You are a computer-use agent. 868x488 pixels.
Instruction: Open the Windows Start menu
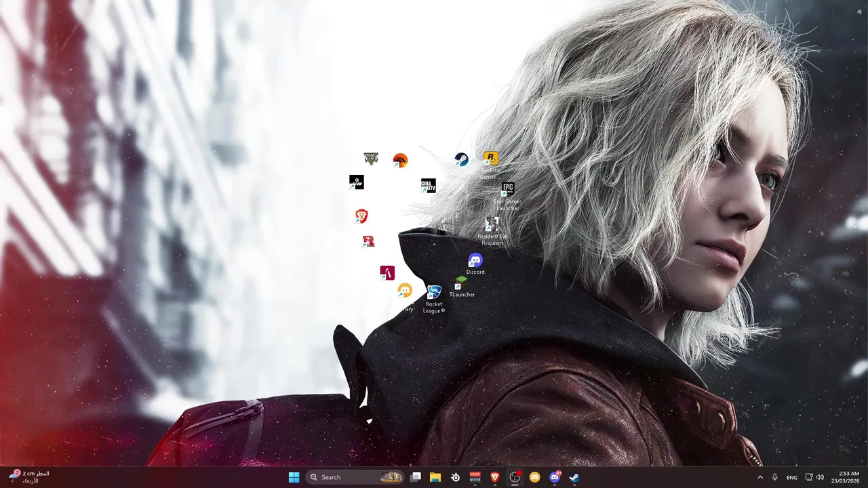(294, 477)
